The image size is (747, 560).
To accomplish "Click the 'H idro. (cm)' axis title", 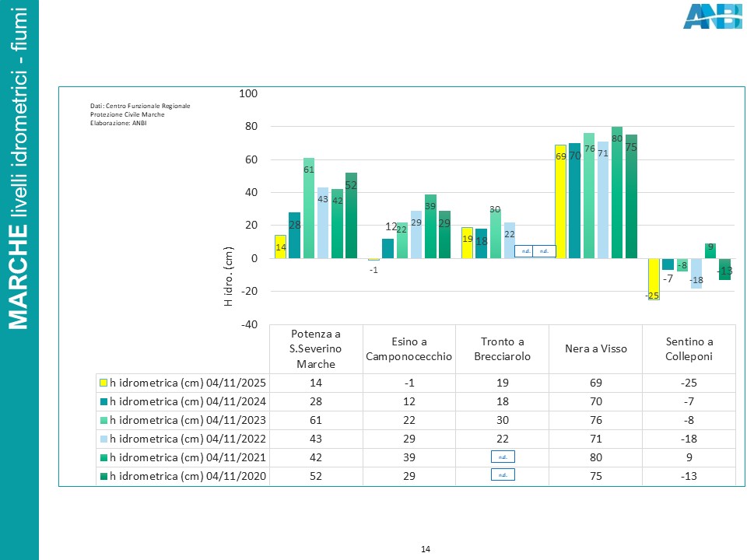I will [x=229, y=277].
